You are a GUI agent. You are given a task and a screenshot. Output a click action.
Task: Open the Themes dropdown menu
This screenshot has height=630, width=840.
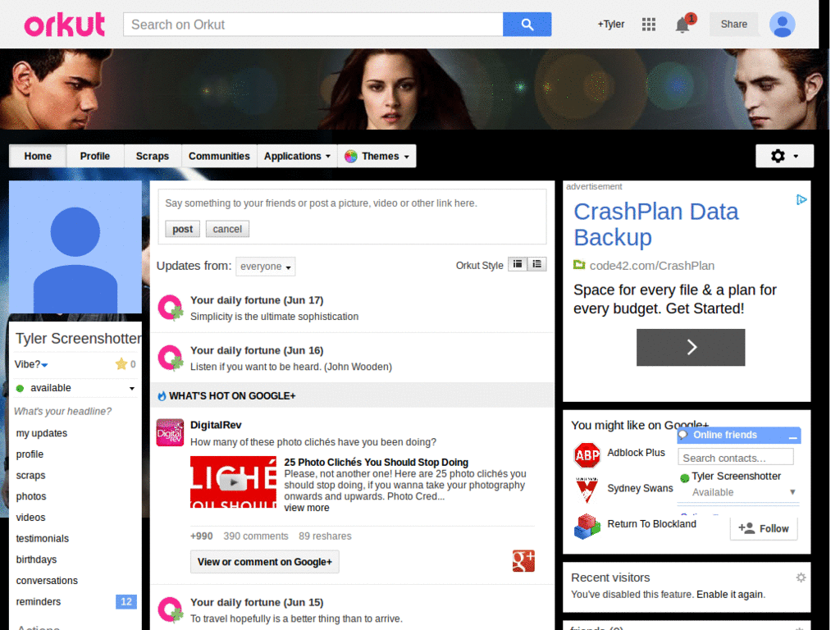tap(377, 157)
